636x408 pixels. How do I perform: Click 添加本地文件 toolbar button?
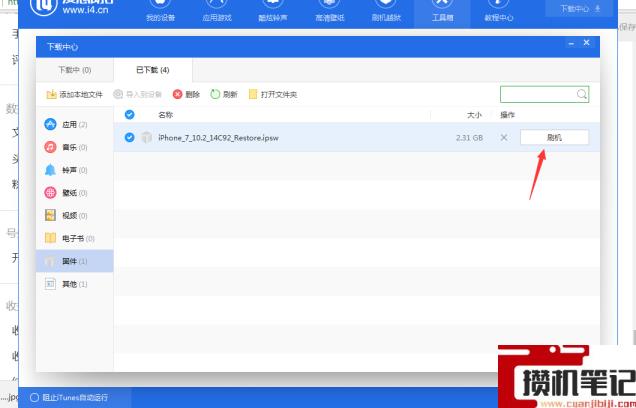tap(74, 94)
